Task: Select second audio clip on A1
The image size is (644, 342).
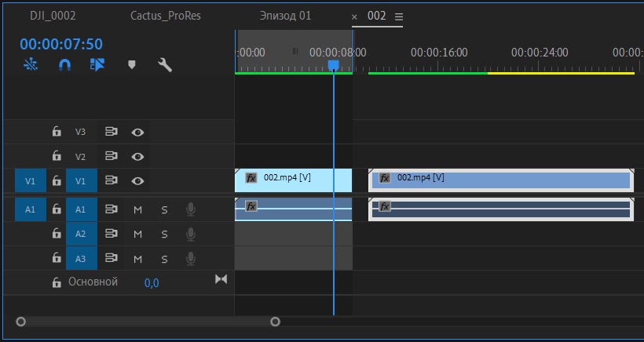Action: pyautogui.click(x=501, y=209)
